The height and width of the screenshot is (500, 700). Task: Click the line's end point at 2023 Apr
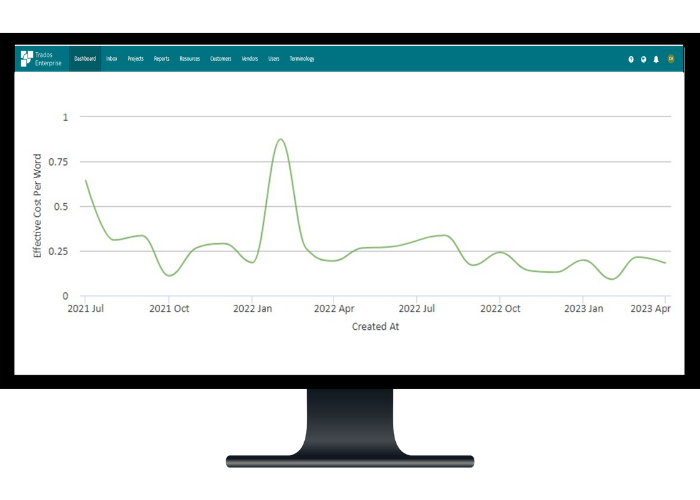665,263
